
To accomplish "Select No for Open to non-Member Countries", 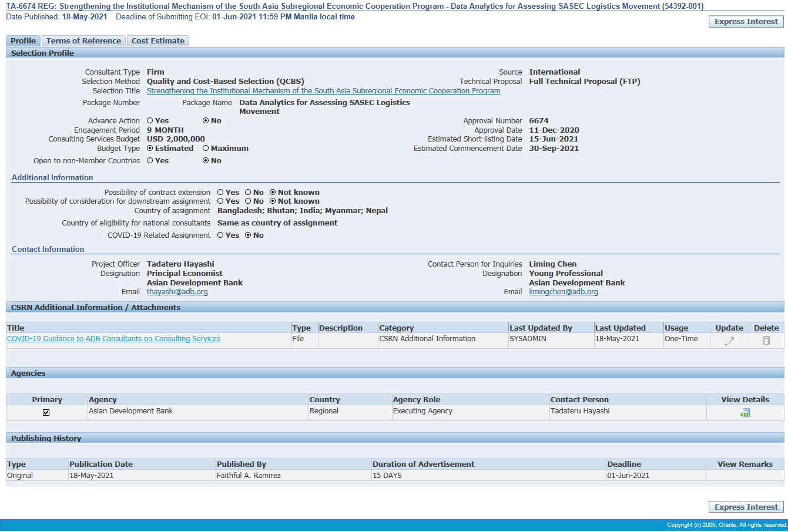I will coord(206,160).
